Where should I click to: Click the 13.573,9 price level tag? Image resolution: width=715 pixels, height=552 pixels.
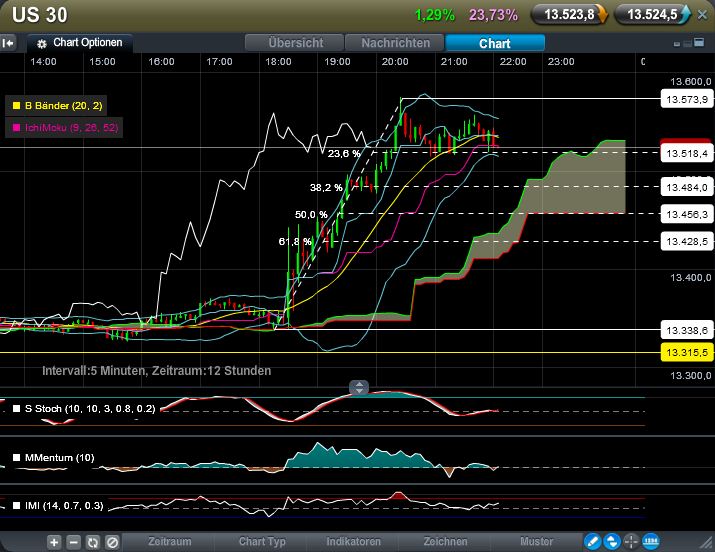(687, 99)
